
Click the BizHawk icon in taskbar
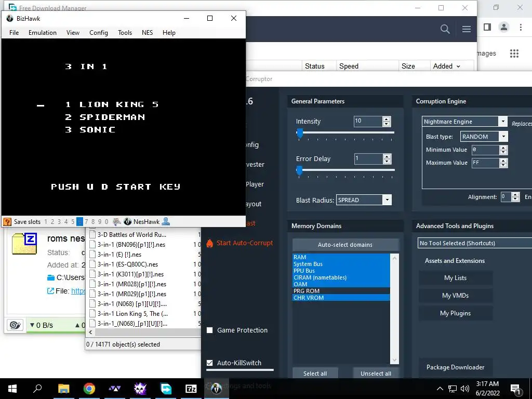tap(217, 389)
